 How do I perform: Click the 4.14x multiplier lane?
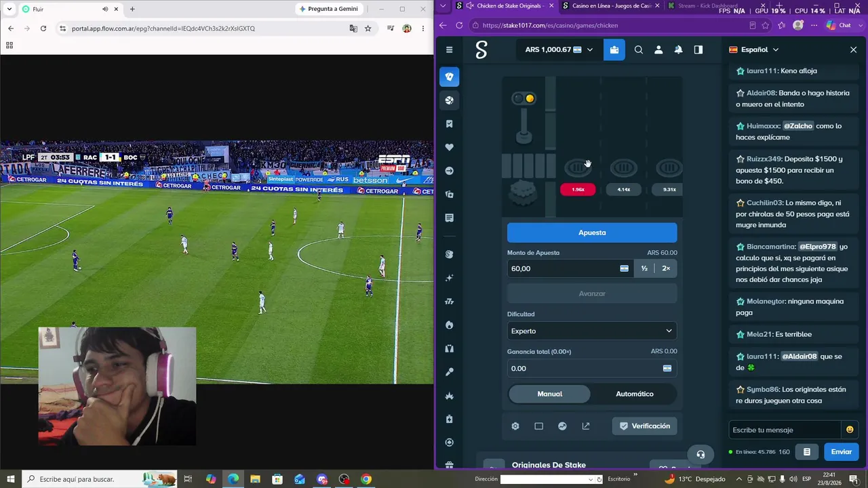point(624,190)
